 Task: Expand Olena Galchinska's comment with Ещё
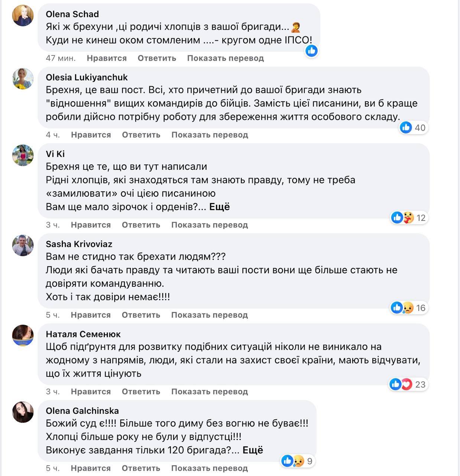[x=253, y=450]
